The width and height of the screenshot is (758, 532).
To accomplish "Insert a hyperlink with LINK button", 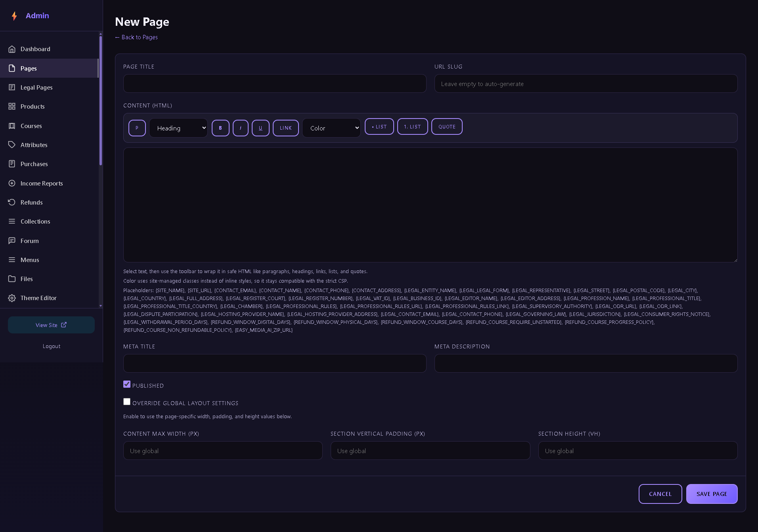I will 286,128.
